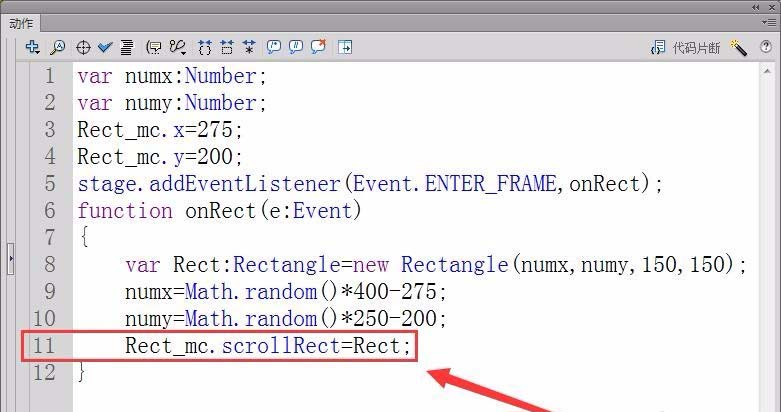Viewport: 781px width, 412px height.
Task: Click 'Rect_mc.scrollRect=Rect;' code text
Action: pyautogui.click(x=268, y=346)
